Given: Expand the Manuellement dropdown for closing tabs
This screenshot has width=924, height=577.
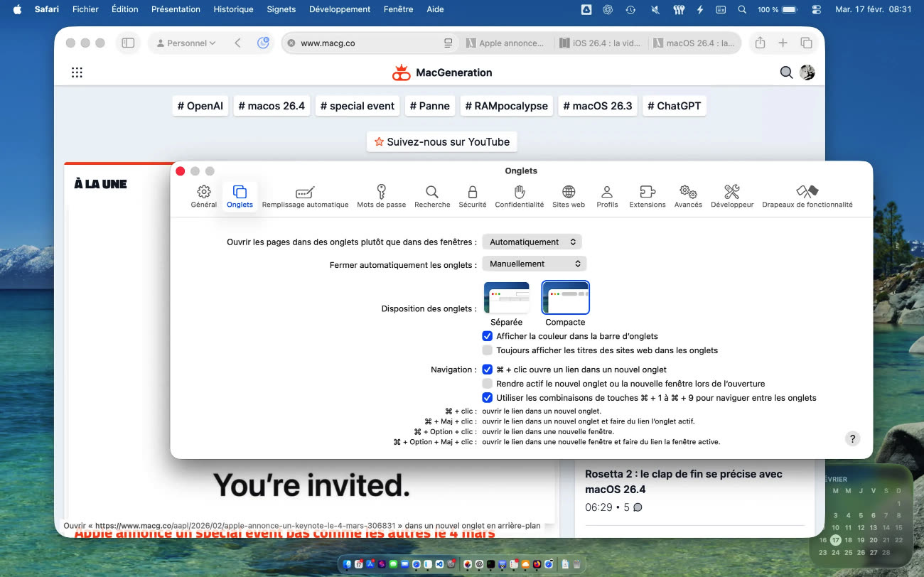Looking at the screenshot, I should [x=534, y=264].
